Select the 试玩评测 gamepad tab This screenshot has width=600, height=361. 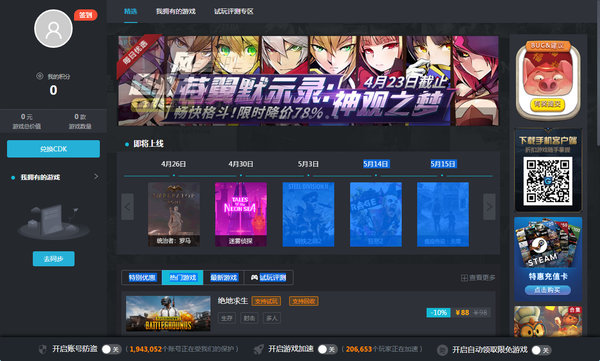[x=269, y=278]
